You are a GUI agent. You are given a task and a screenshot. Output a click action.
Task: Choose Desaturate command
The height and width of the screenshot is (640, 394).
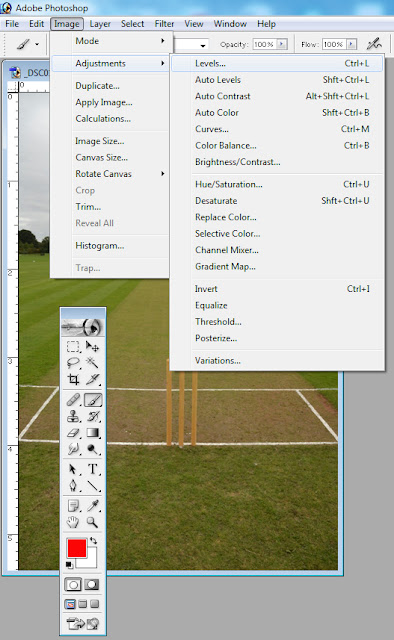(277, 201)
